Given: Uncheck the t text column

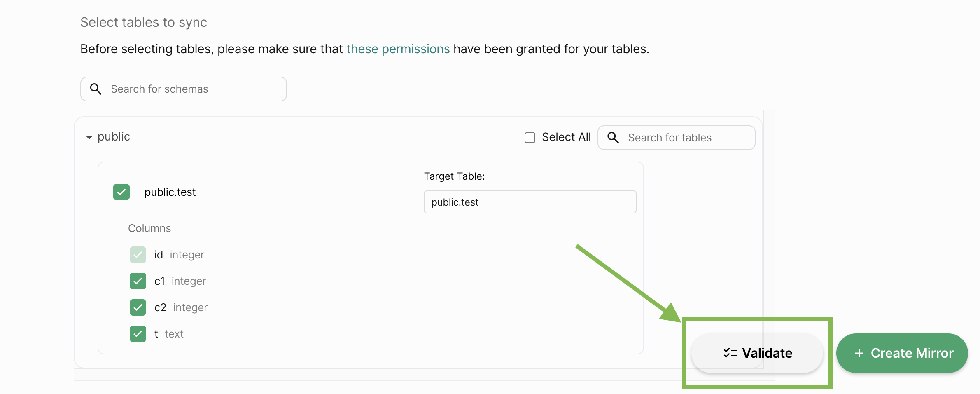Looking at the screenshot, I should pos(138,334).
